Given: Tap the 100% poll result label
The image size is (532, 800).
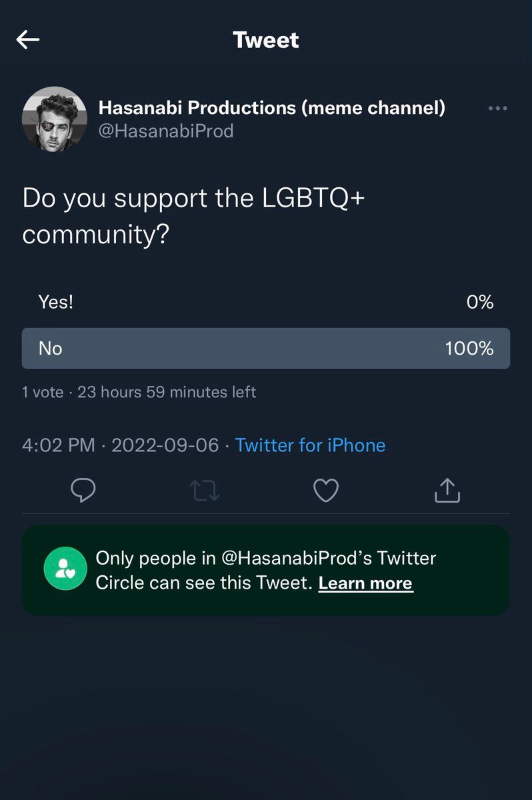Looking at the screenshot, I should tap(469, 348).
